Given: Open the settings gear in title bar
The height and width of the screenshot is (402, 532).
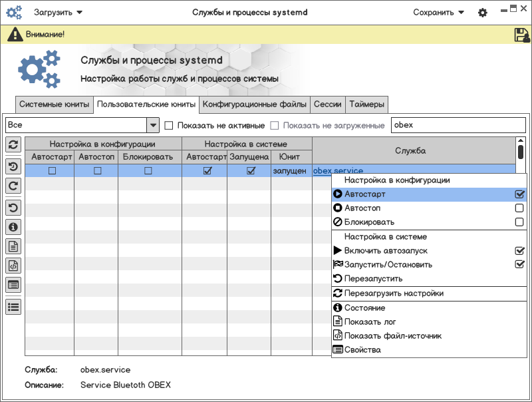Looking at the screenshot, I should tap(483, 13).
